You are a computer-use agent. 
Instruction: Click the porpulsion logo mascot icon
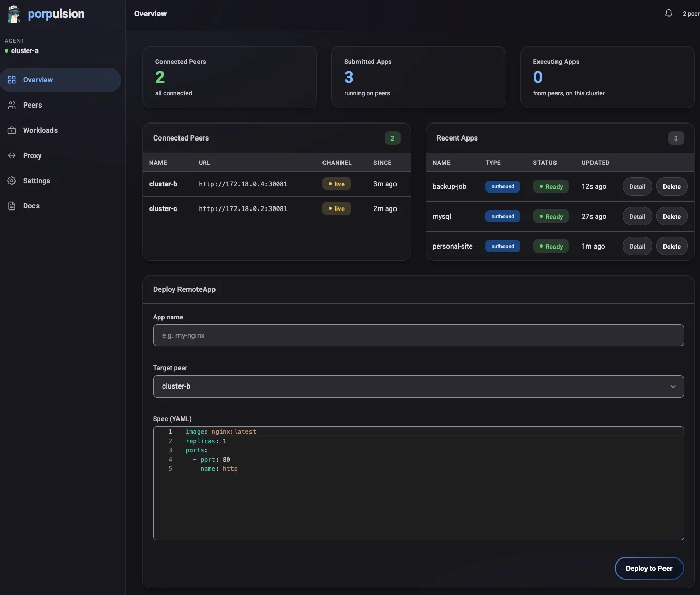click(x=14, y=14)
